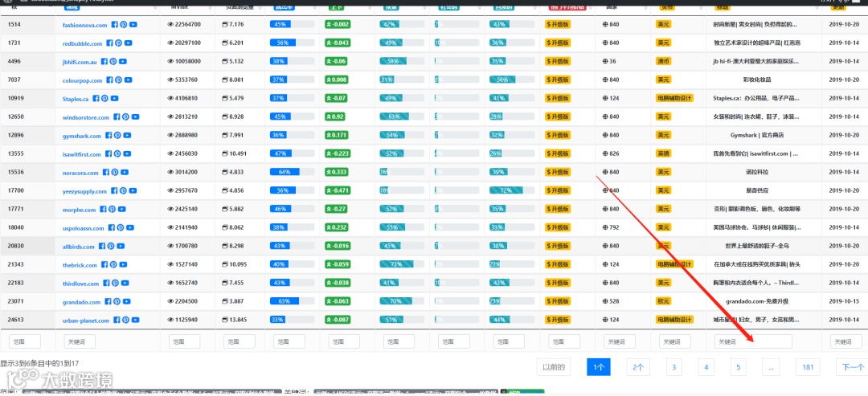868x396 pixels.
Task: Open the YouTube icon for colourpop.com
Action: click(129, 80)
